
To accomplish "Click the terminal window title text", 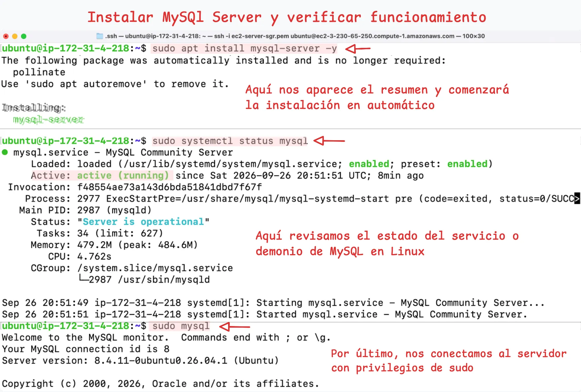I will pos(295,36).
